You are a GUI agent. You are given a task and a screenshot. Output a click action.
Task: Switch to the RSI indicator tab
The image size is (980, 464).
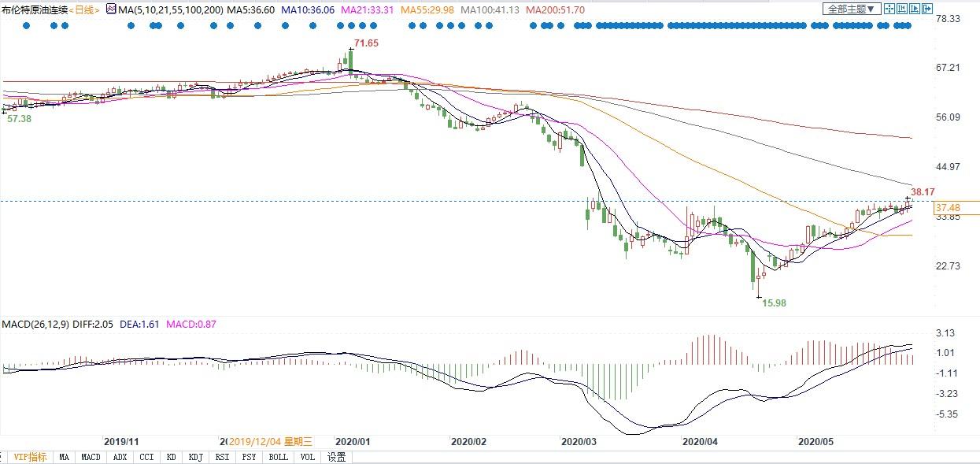222,457
